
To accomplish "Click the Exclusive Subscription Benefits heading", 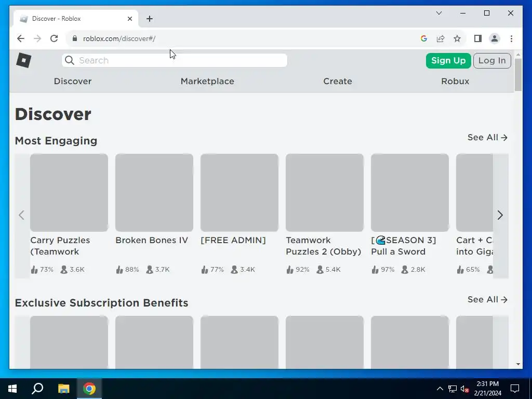I will pos(101,303).
